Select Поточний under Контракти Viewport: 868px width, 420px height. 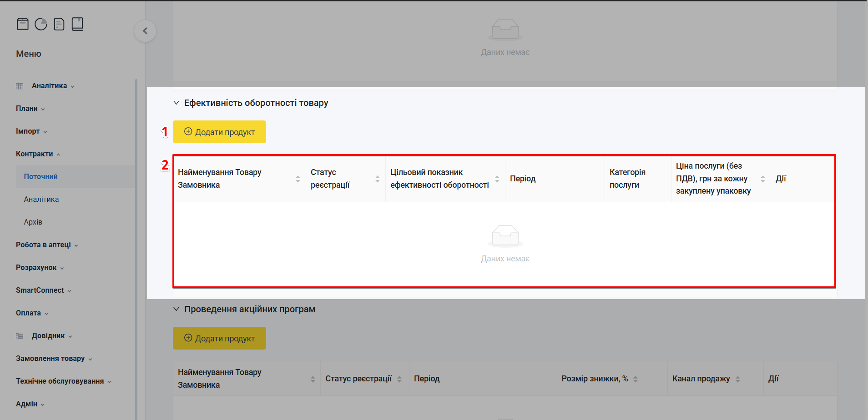41,177
